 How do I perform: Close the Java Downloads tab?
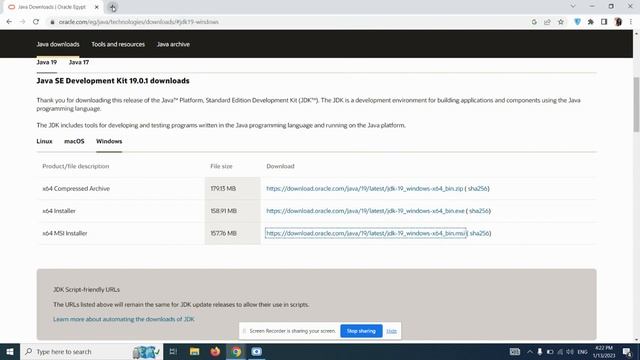click(x=97, y=7)
